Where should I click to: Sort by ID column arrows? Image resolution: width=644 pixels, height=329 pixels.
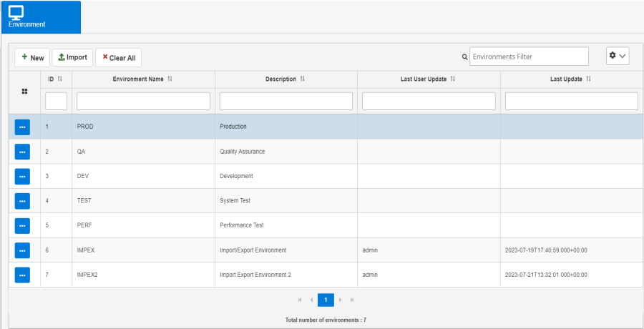click(x=60, y=79)
